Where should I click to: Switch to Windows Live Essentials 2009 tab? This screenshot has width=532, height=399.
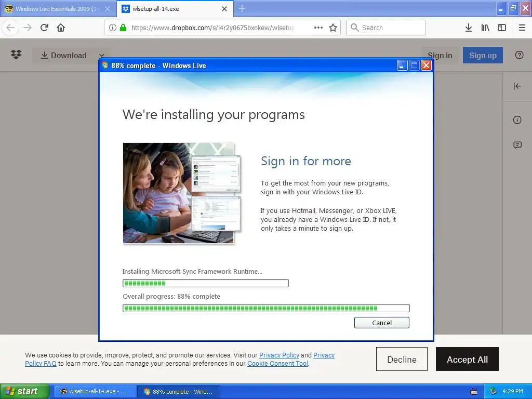[57, 9]
